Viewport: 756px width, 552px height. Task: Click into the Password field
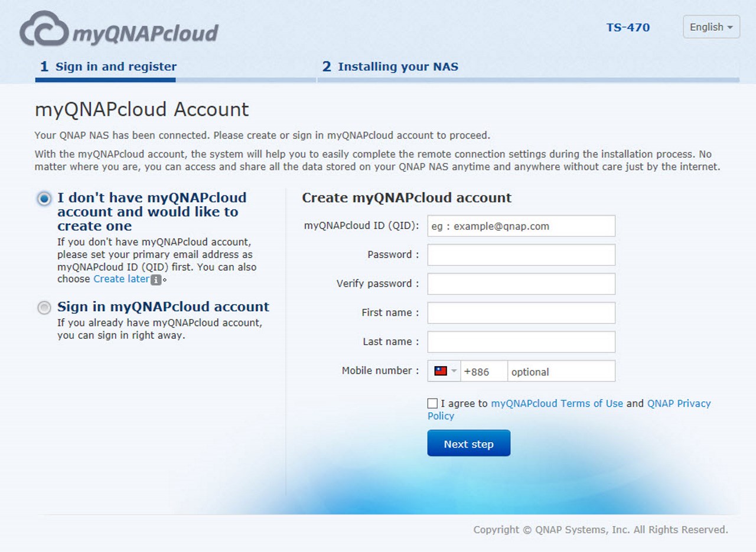pos(522,254)
